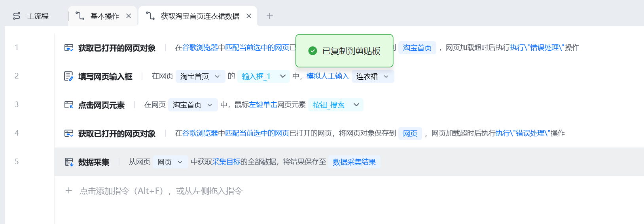
Task: Open the 输入框_1 element dropdown
Action: pyautogui.click(x=263, y=76)
